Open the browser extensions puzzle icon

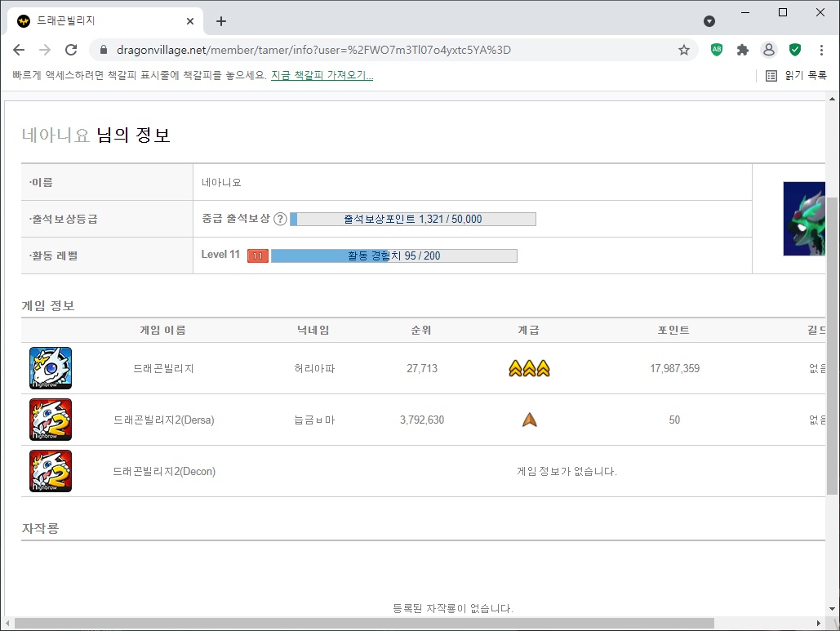pos(742,50)
